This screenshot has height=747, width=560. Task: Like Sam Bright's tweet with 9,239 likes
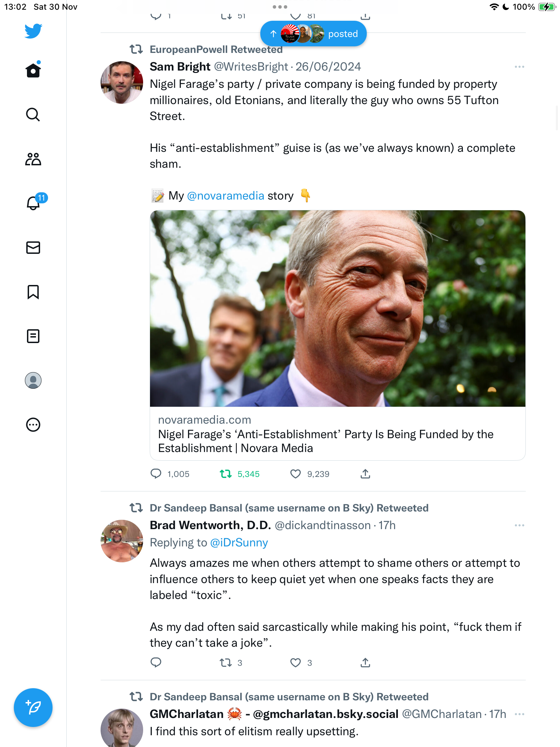(x=296, y=474)
